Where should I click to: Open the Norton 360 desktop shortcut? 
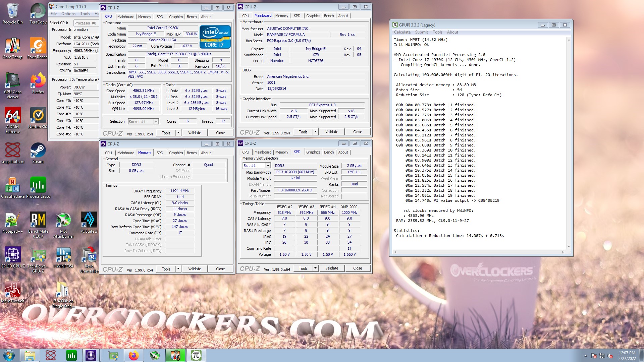38,118
